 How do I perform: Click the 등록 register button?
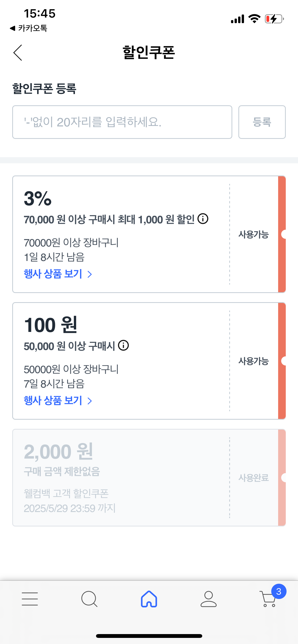point(262,122)
